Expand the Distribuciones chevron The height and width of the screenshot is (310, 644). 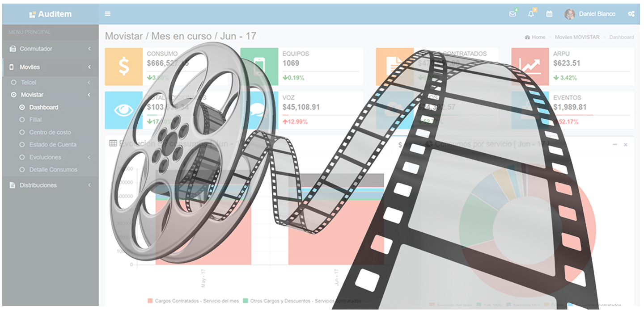89,185
